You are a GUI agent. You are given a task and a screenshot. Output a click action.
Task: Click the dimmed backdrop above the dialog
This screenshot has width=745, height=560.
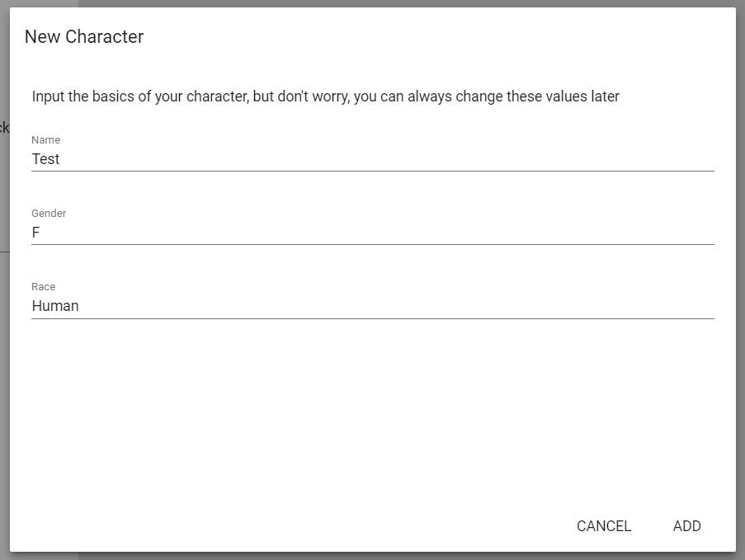coord(371,3)
